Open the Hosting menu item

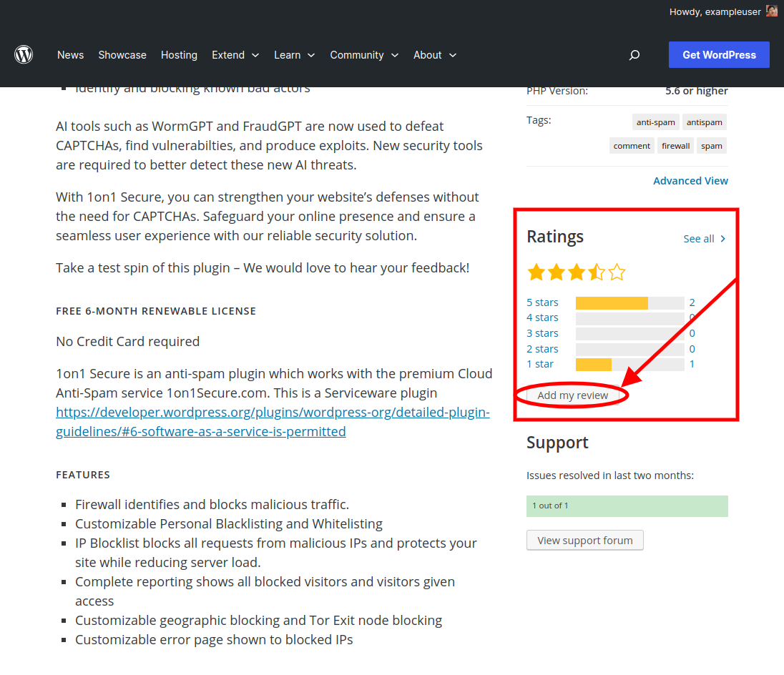(x=179, y=55)
